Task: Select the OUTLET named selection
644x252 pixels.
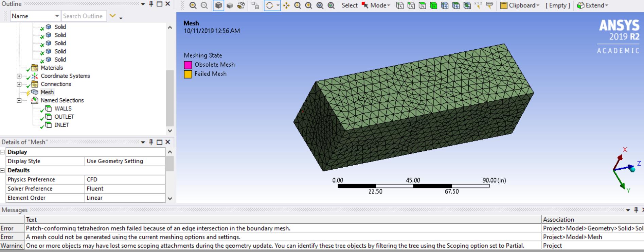Action: tap(64, 117)
